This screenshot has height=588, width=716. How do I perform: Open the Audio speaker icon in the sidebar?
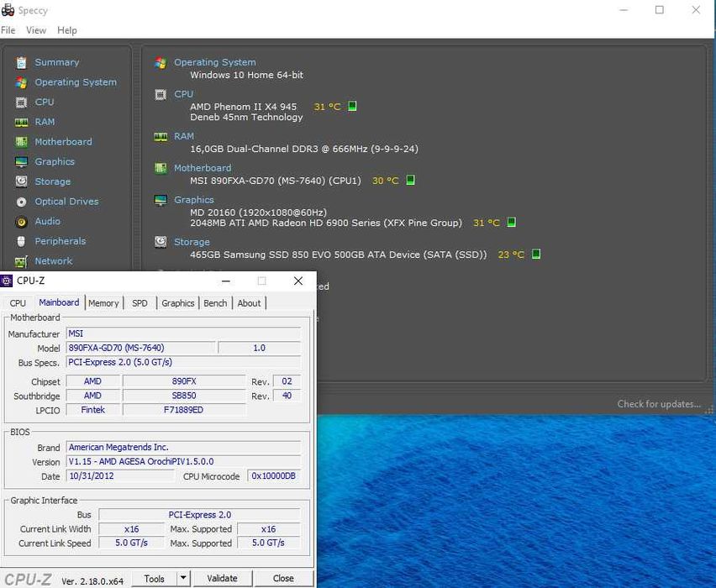21,222
